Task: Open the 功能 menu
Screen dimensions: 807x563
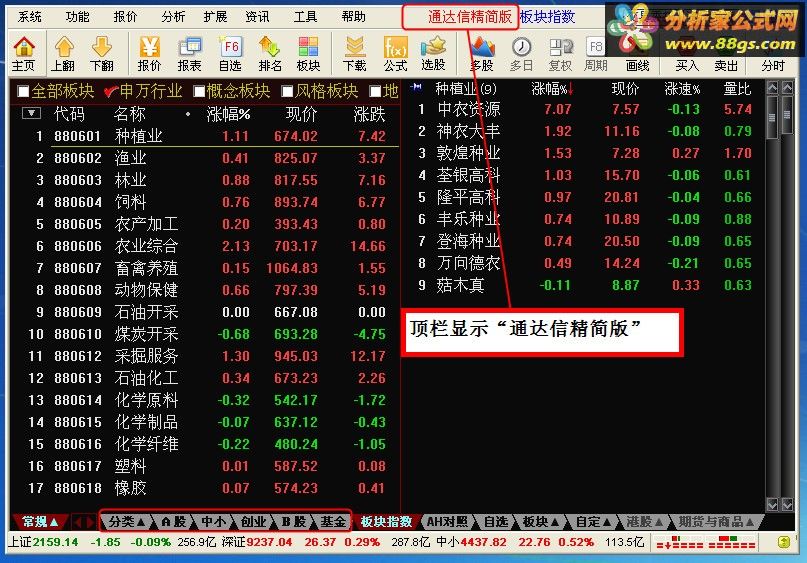Action: [77, 17]
